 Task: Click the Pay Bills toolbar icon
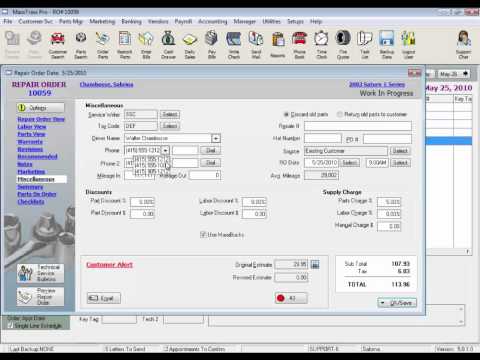click(212, 45)
